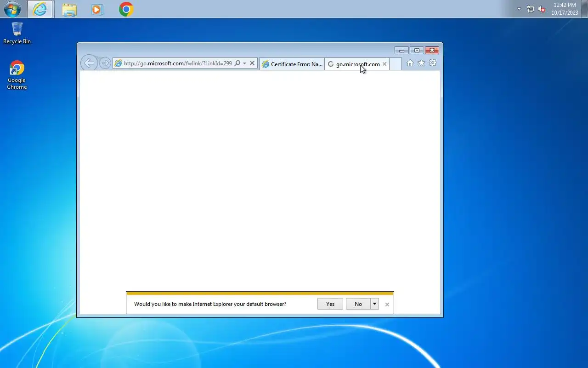Screen dimensions: 588x368
Task: Open the Tools gear icon
Action: pyautogui.click(x=433, y=63)
